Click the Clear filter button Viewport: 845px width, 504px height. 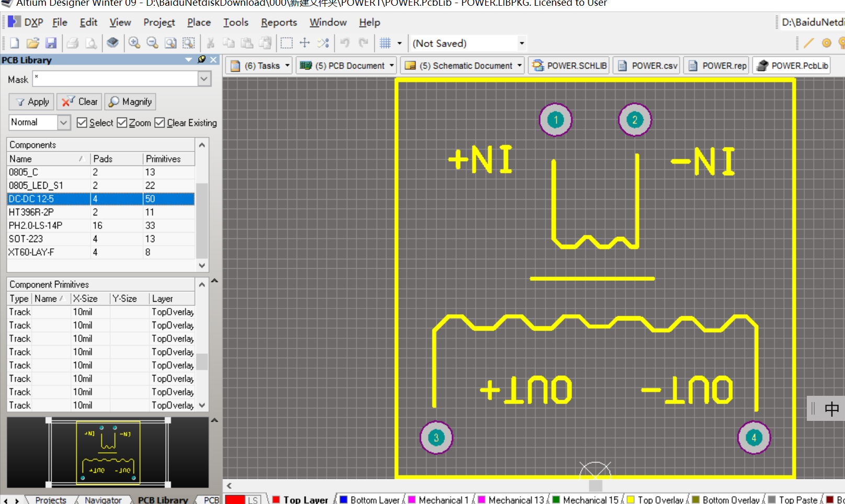(x=79, y=101)
